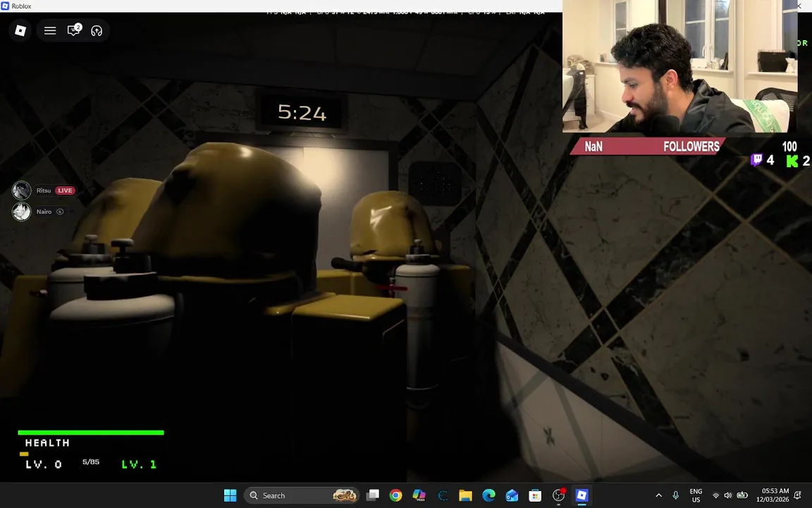Click the 5:24 elevator timer display

click(x=302, y=112)
